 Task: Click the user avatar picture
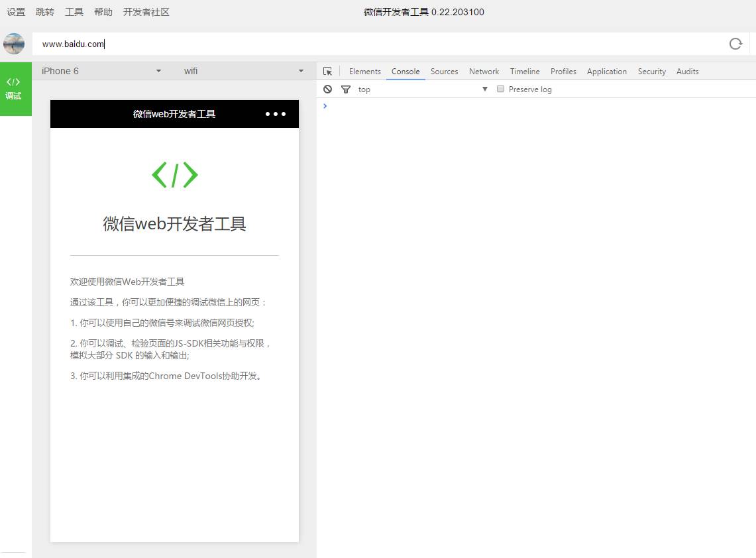pos(14,44)
